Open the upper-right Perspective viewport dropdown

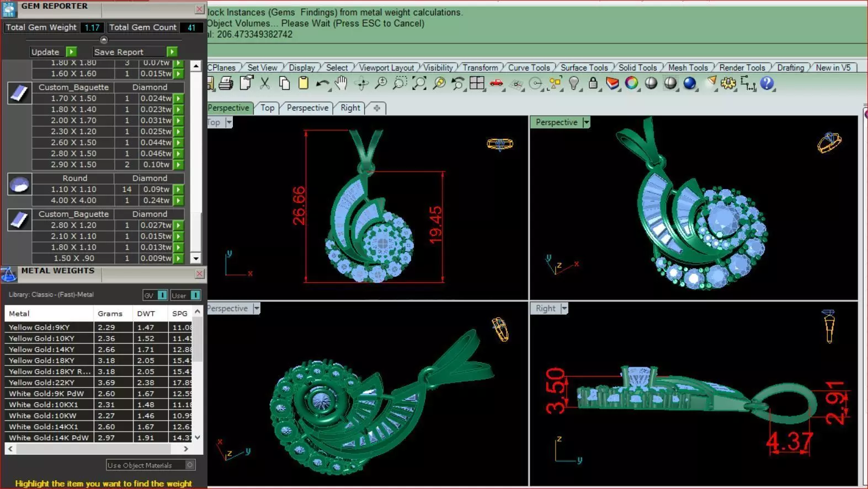point(586,122)
